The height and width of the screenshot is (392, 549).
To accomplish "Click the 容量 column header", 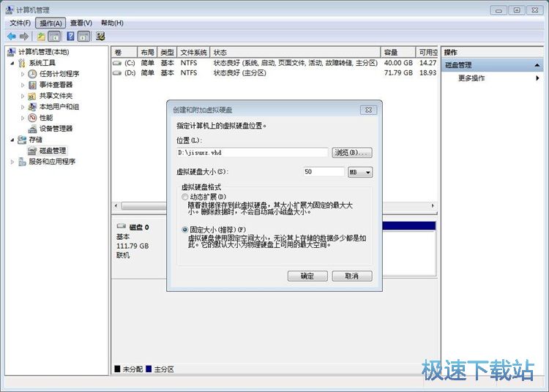I will 398,53.
